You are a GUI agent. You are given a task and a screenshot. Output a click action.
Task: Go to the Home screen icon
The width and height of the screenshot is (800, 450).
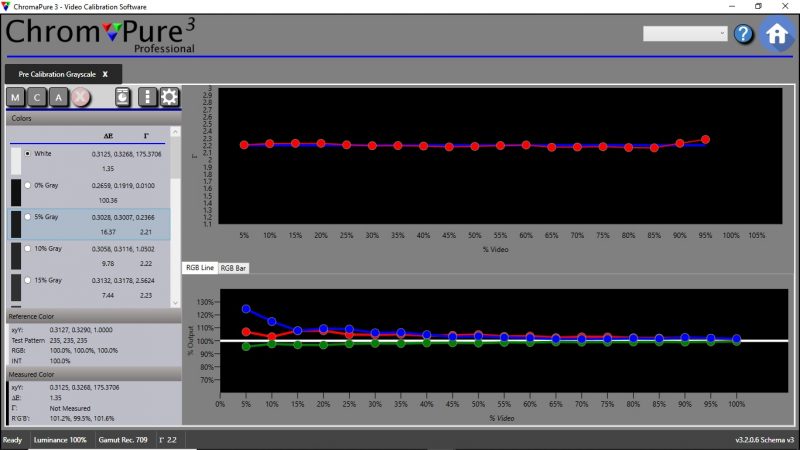click(777, 33)
